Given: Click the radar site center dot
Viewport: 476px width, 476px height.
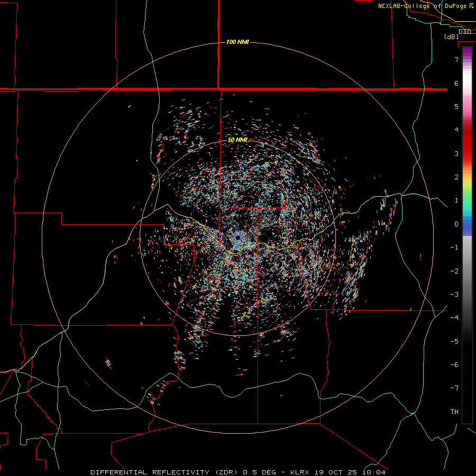Looking at the screenshot, I should pos(237,237).
